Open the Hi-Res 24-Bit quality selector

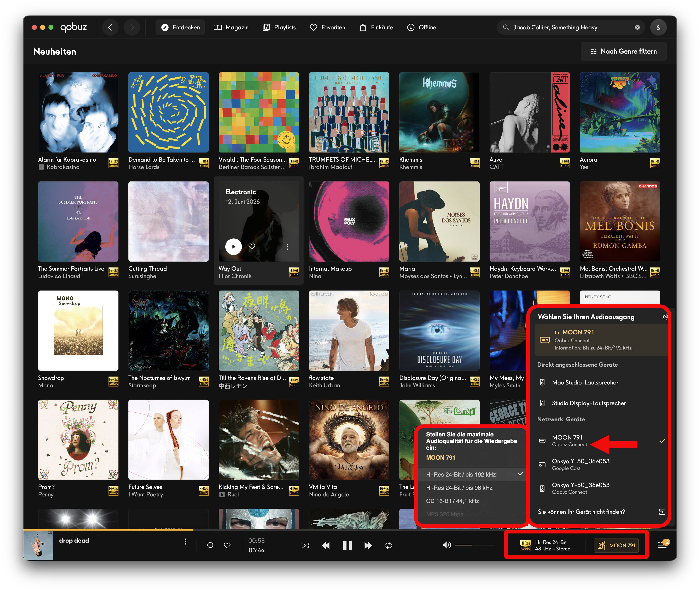coord(545,545)
